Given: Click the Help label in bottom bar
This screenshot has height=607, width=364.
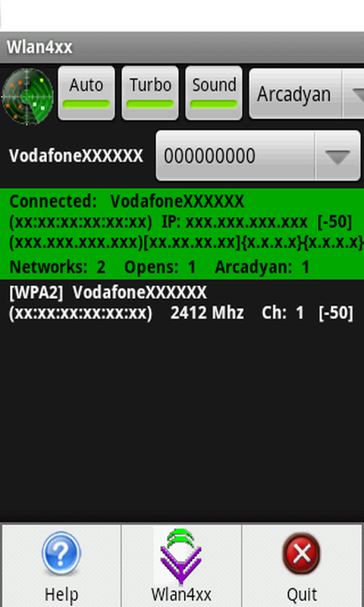Looking at the screenshot, I should (x=61, y=595).
